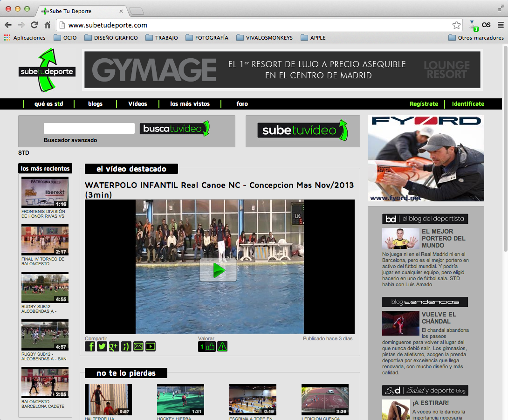508x420 pixels.
Task: Click the WATERPOLO INFANTIL video title
Action: pos(220,190)
